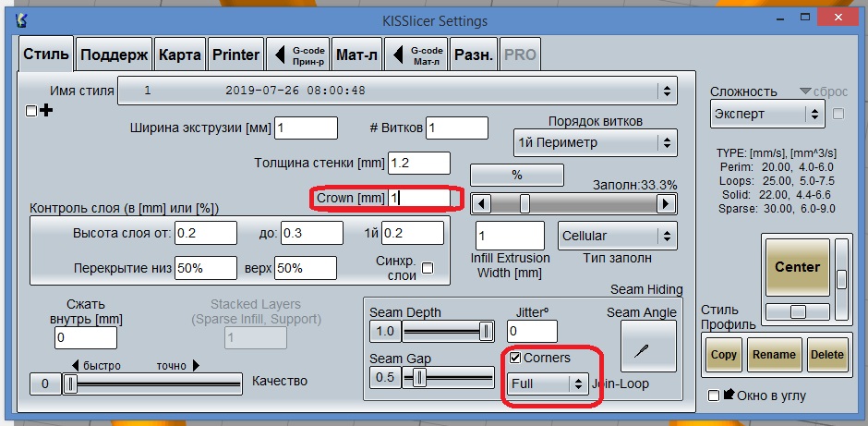Click the Delete style button
868x426 pixels.
pos(827,355)
